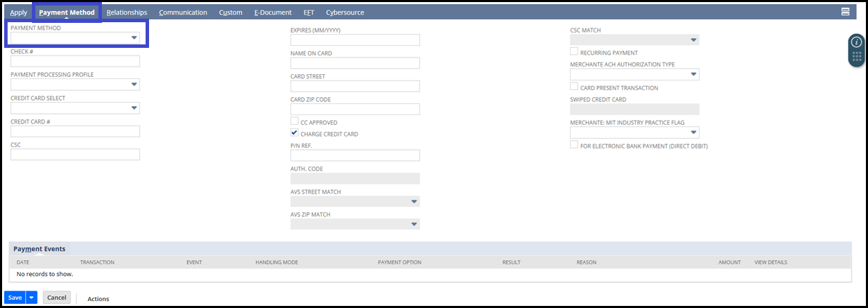The width and height of the screenshot is (868, 308).
Task: Click the Cancel button
Action: (x=57, y=297)
